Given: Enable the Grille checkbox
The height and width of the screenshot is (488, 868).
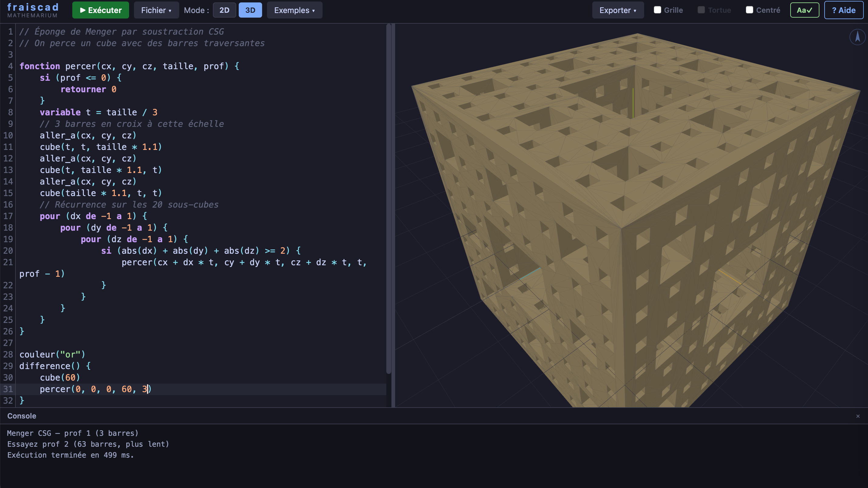Looking at the screenshot, I should point(658,10).
